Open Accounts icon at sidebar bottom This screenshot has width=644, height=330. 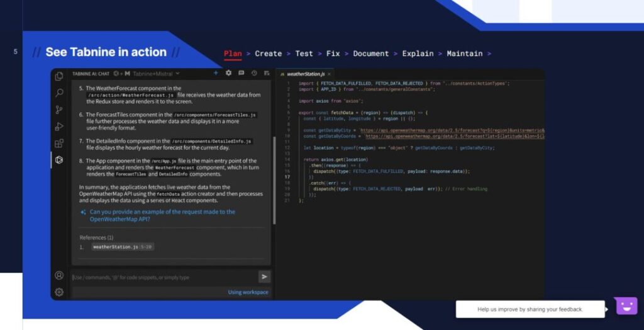coord(59,275)
